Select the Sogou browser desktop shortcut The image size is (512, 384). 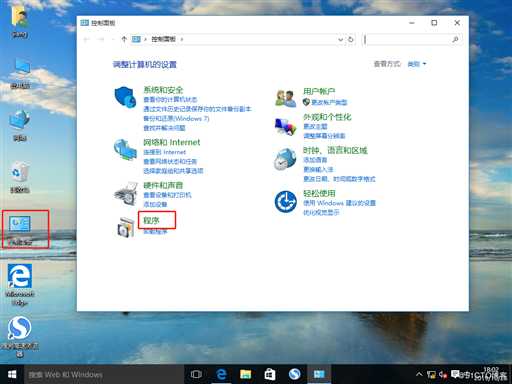(20, 337)
